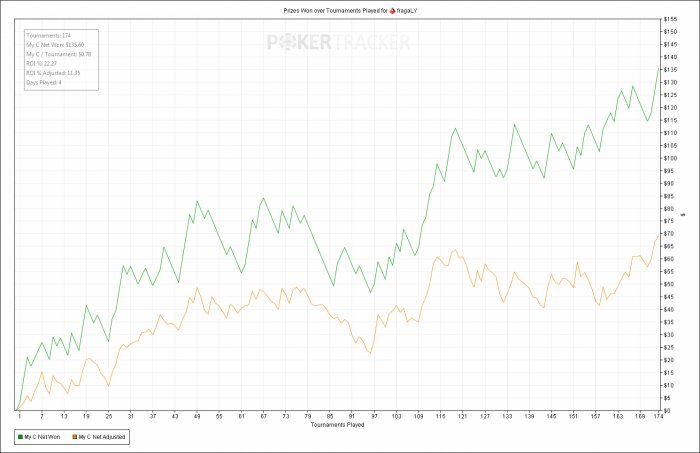This screenshot has height=453, width=700.
Task: Click the green My C Net Won legend swatch
Action: (20, 437)
